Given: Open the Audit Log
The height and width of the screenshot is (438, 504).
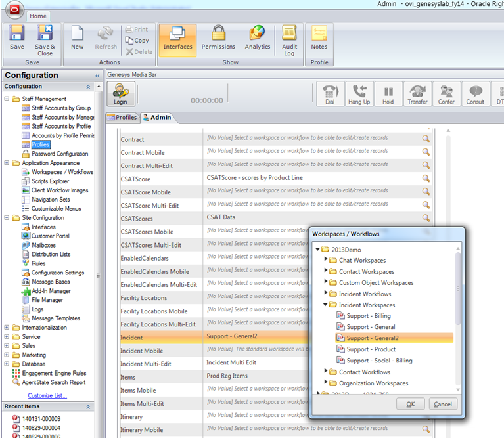Looking at the screenshot, I should [289, 38].
